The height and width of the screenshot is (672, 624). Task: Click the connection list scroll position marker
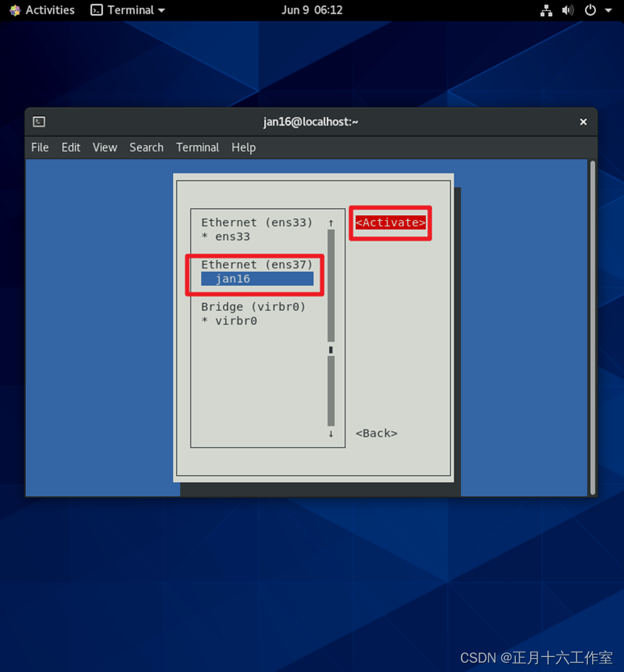[330, 349]
